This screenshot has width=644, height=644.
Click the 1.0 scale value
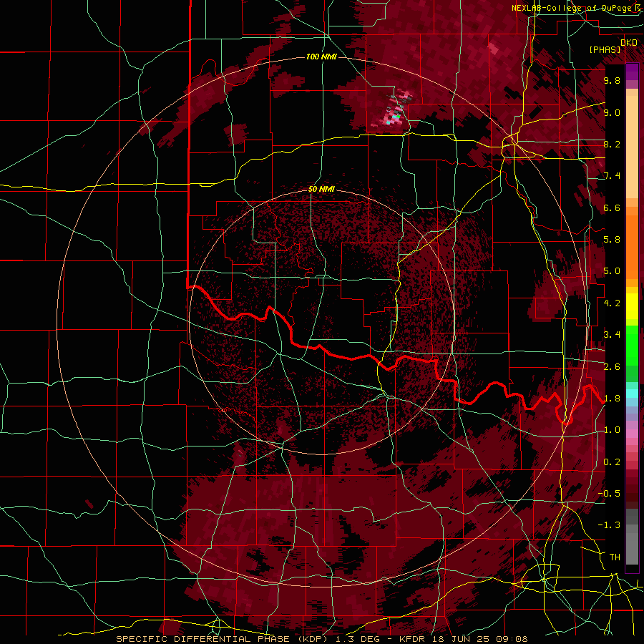point(612,430)
